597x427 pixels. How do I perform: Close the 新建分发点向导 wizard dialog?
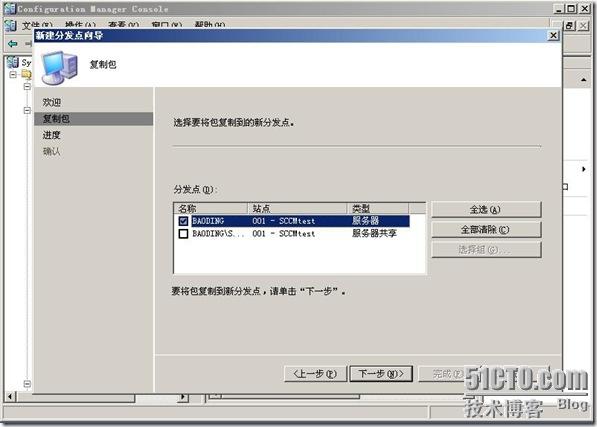(553, 35)
